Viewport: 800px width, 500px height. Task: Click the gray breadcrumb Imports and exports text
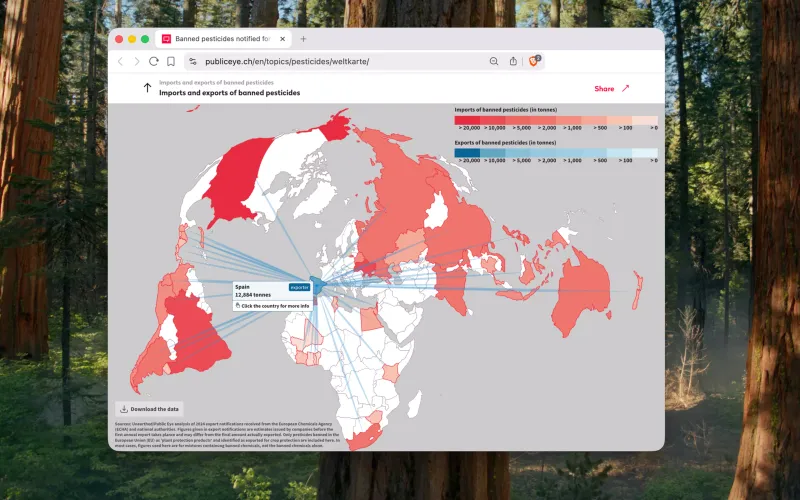point(216,82)
